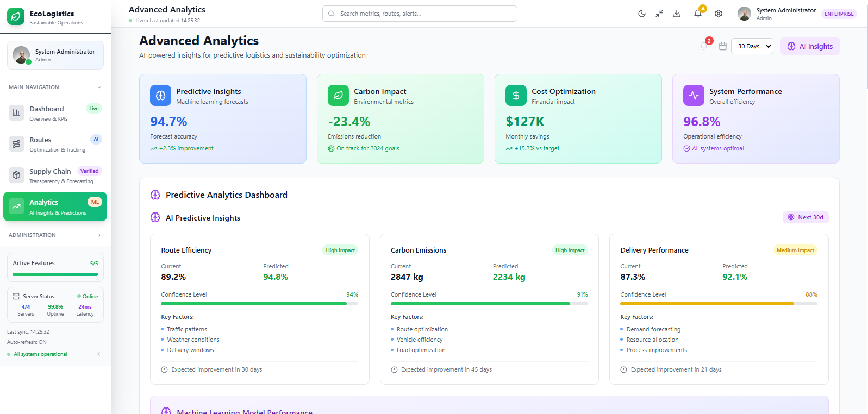This screenshot has height=414, width=868.
Task: Click the download icon in header
Action: [x=677, y=14]
